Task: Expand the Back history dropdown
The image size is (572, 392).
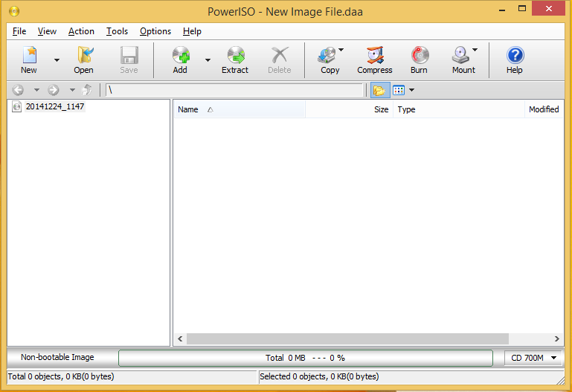Action: [36, 90]
